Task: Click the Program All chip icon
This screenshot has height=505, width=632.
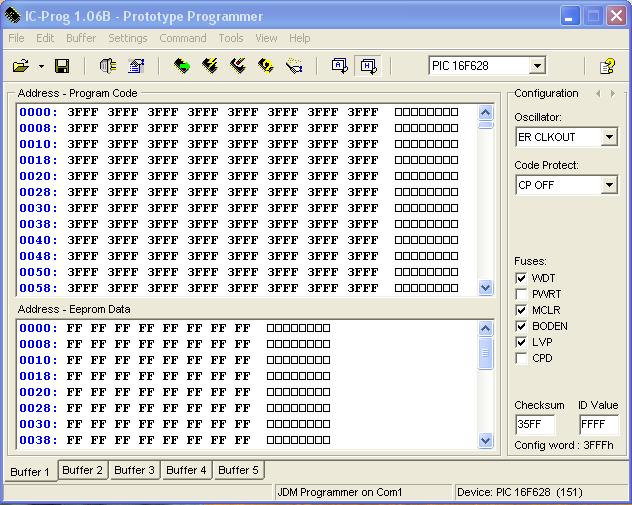Action: tap(210, 66)
